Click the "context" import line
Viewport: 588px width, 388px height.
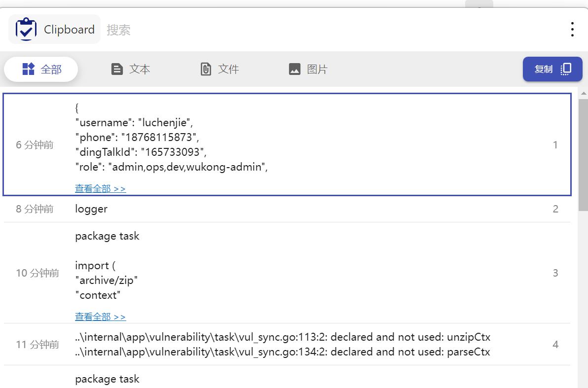(x=98, y=295)
